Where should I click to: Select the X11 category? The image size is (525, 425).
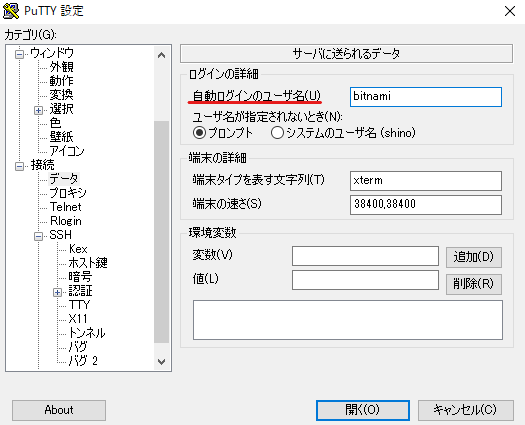coord(78,318)
